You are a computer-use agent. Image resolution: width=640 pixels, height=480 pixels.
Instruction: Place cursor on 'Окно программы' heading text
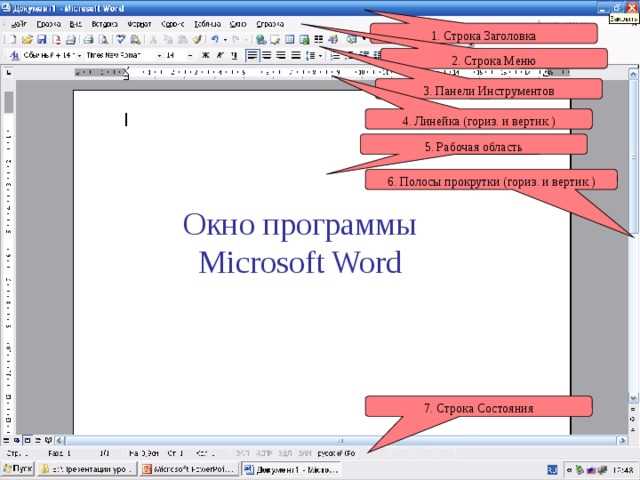pos(299,224)
